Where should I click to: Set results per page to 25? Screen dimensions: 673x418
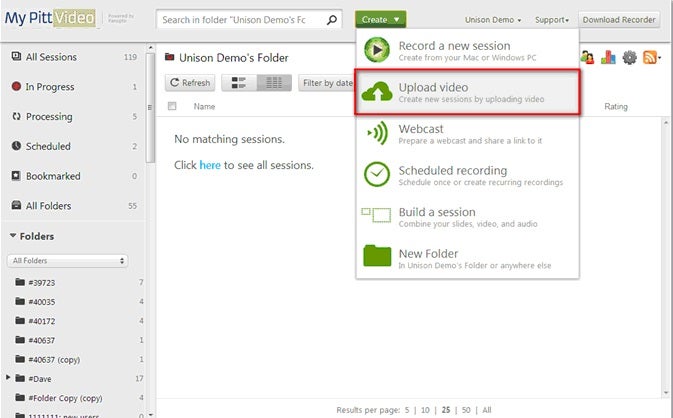(446, 410)
